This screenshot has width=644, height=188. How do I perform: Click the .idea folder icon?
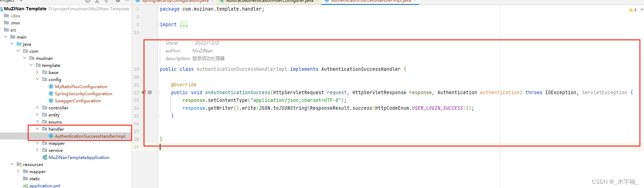6,16
